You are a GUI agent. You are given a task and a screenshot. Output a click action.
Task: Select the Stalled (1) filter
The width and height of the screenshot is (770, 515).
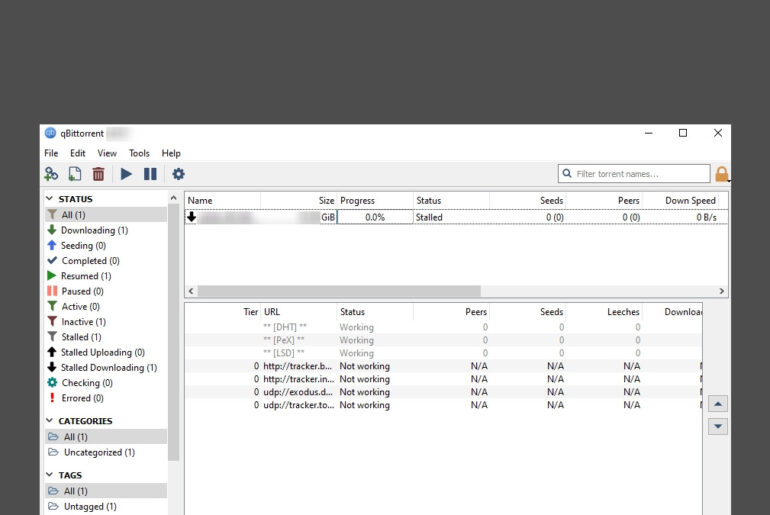point(106,337)
